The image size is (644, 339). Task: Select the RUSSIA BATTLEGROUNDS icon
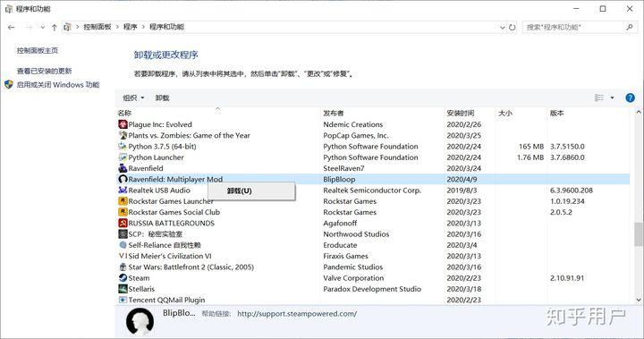click(123, 223)
